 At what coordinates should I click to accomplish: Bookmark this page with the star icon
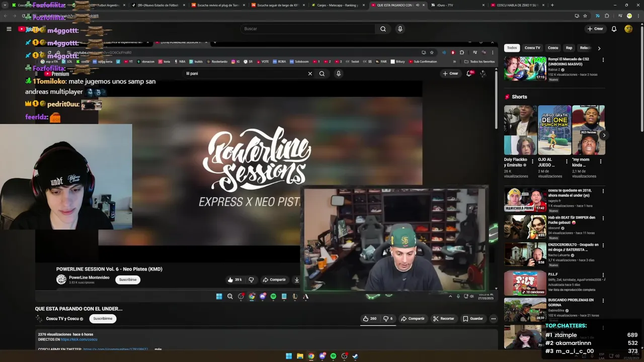[x=585, y=16]
